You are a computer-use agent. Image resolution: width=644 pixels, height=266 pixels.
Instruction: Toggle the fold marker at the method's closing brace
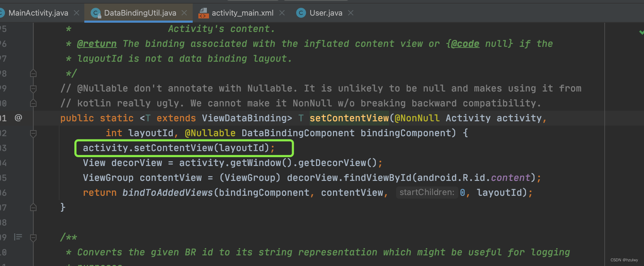[33, 207]
